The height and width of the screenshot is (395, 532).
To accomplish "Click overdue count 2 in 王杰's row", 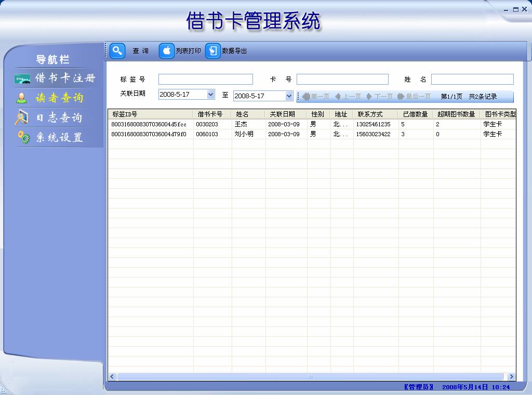I will (x=437, y=125).
